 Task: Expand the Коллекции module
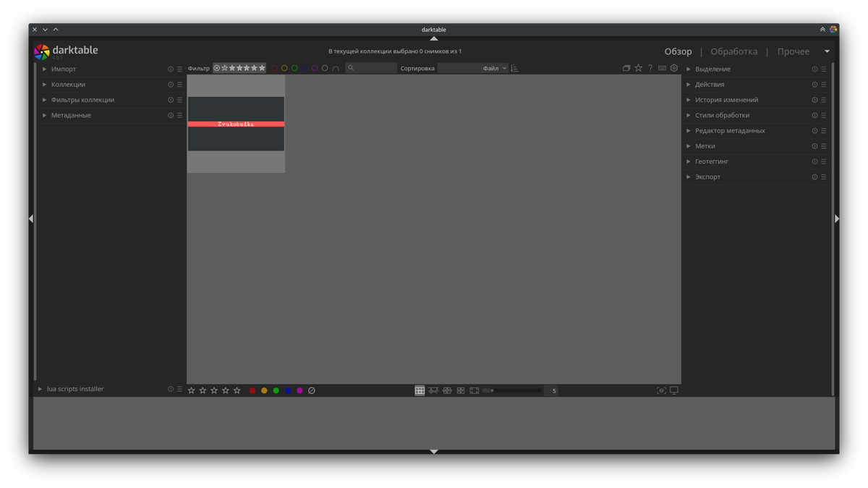[44, 85]
